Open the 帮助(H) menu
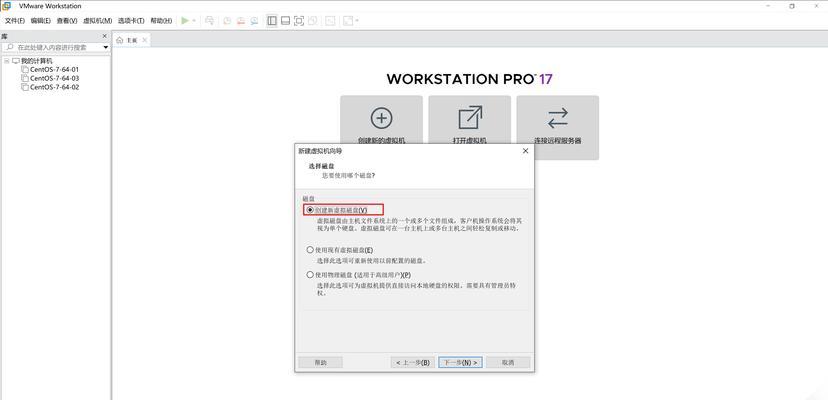 pyautogui.click(x=161, y=21)
